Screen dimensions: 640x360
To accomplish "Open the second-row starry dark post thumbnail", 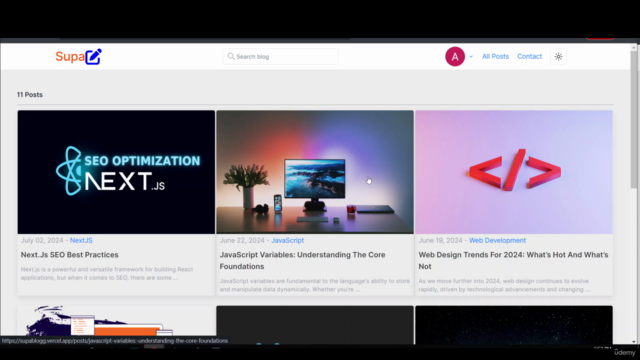I will (x=514, y=325).
